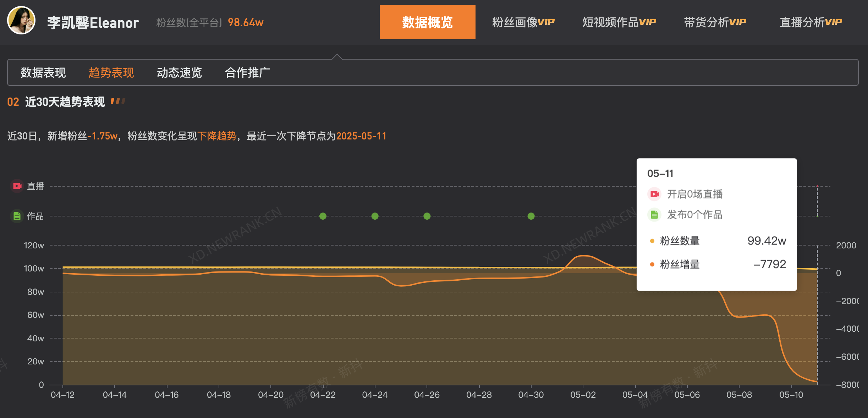Open the 带货分析 VIP tab

pyautogui.click(x=715, y=22)
